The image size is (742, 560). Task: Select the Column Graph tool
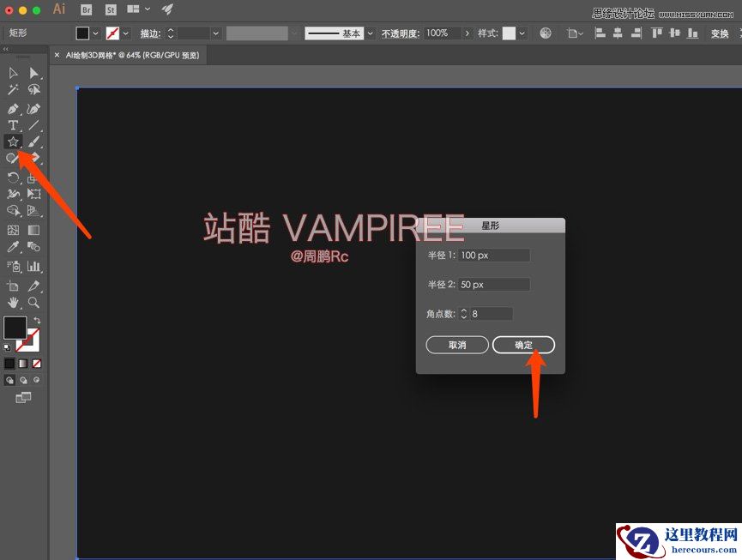(33, 267)
